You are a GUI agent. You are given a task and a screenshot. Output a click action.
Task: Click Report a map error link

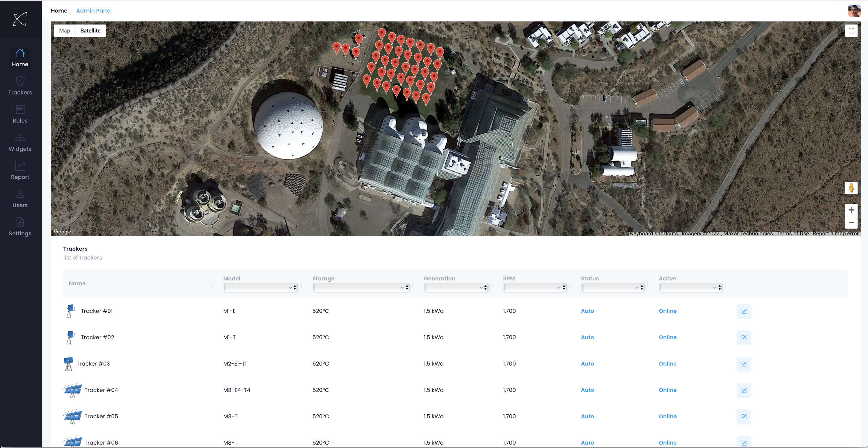[835, 233]
